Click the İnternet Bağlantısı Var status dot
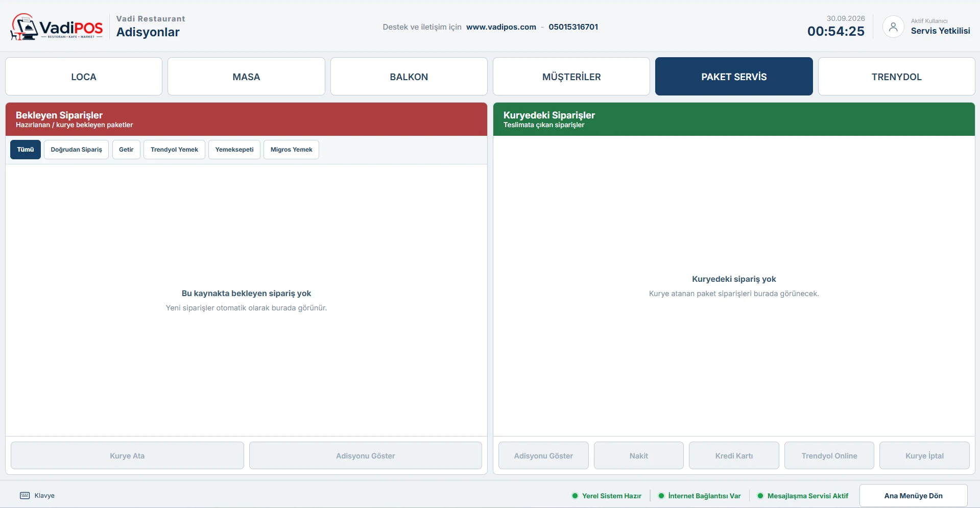 [x=661, y=496]
